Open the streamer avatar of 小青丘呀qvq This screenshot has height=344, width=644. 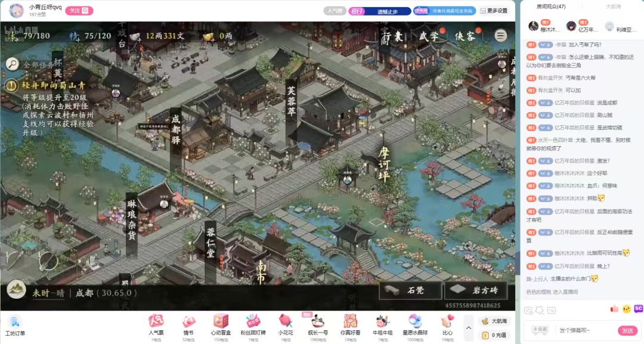click(17, 11)
